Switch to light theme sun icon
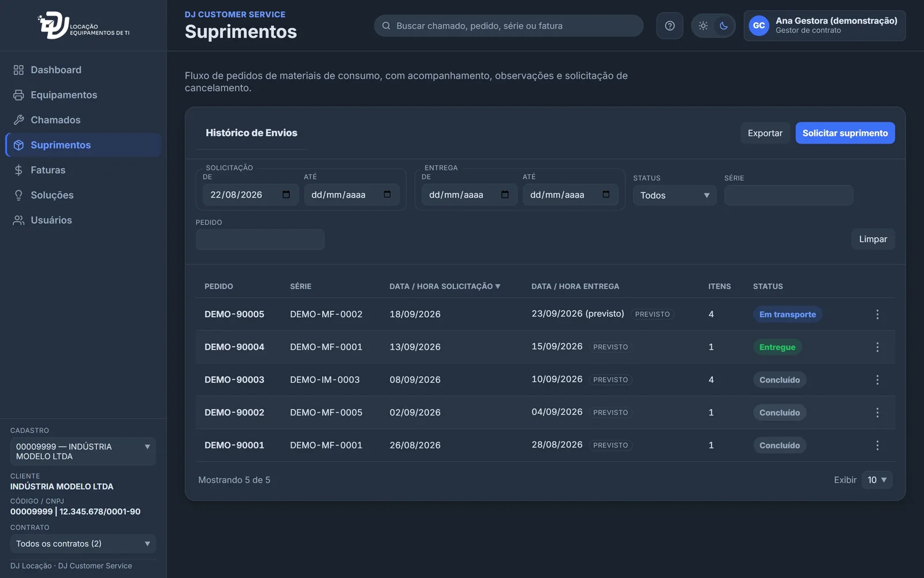924x578 pixels. (703, 25)
